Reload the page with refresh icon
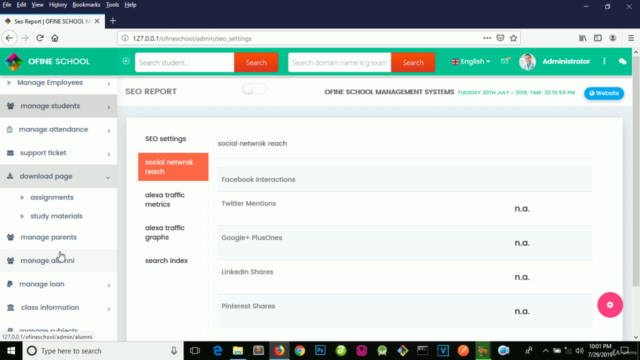Viewport: 640px width, 360px height. pyautogui.click(x=40, y=38)
